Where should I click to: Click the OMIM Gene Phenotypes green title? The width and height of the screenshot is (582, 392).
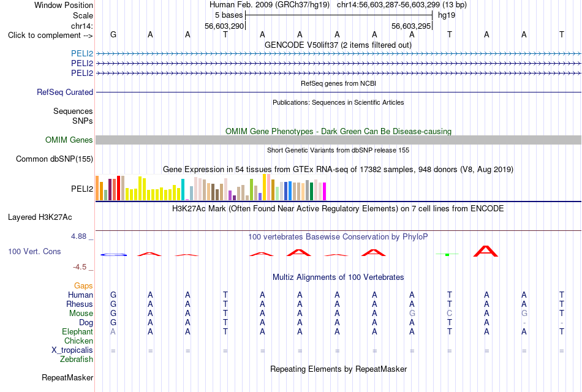coord(338,131)
